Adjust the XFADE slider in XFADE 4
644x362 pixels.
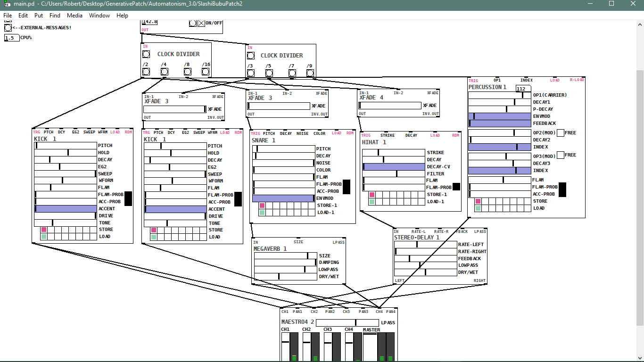(390, 106)
